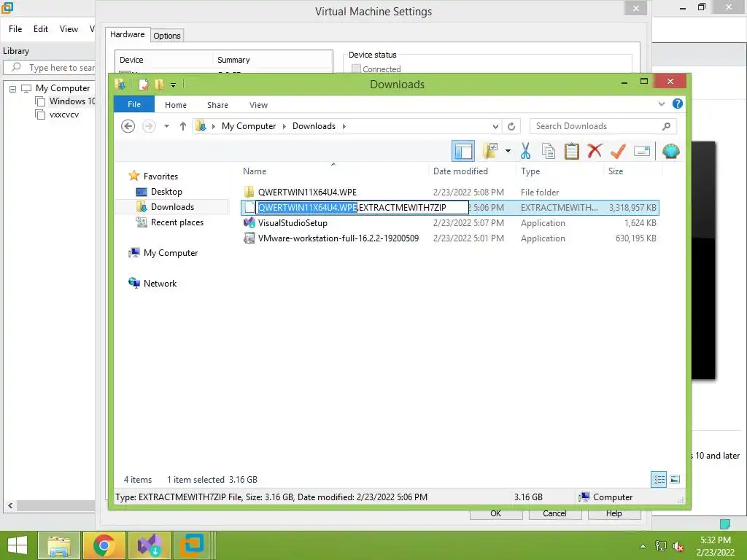747x560 pixels.
Task: Expand the arrow after My Computer breadcrumb
Action: click(284, 126)
